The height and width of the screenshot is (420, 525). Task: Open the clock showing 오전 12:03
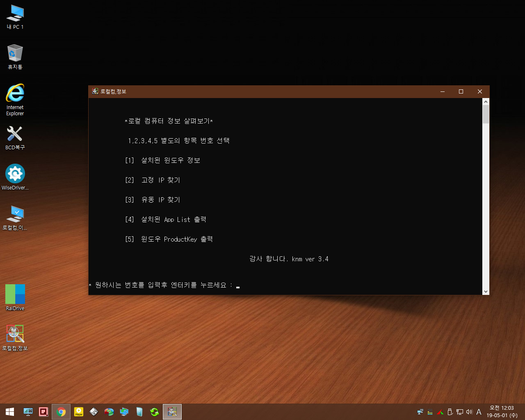click(502, 412)
